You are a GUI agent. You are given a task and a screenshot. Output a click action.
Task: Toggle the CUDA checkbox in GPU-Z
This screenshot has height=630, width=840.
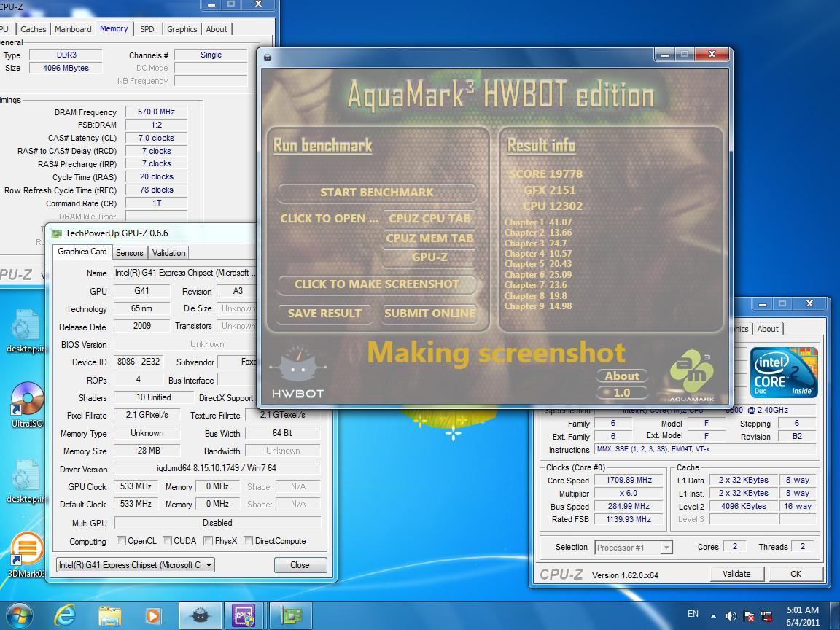click(x=167, y=540)
